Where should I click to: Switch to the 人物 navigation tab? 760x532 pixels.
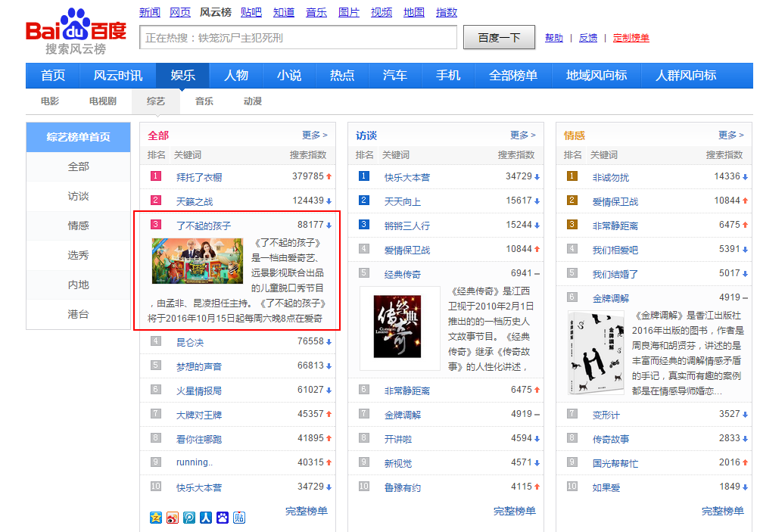pos(236,76)
